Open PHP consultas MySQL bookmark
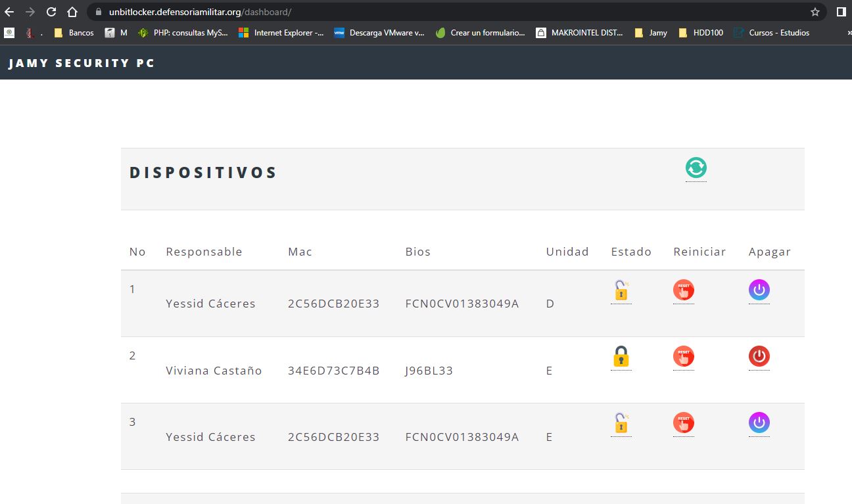The height and width of the screenshot is (504, 852). coord(183,33)
